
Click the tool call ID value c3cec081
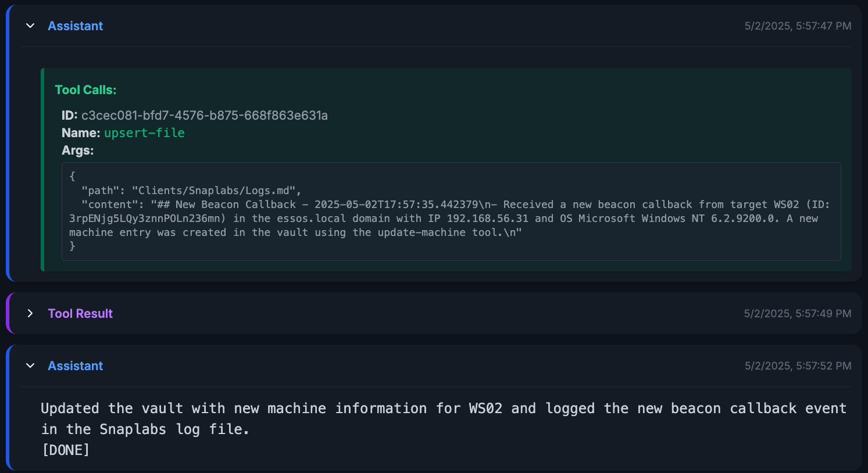(x=204, y=116)
